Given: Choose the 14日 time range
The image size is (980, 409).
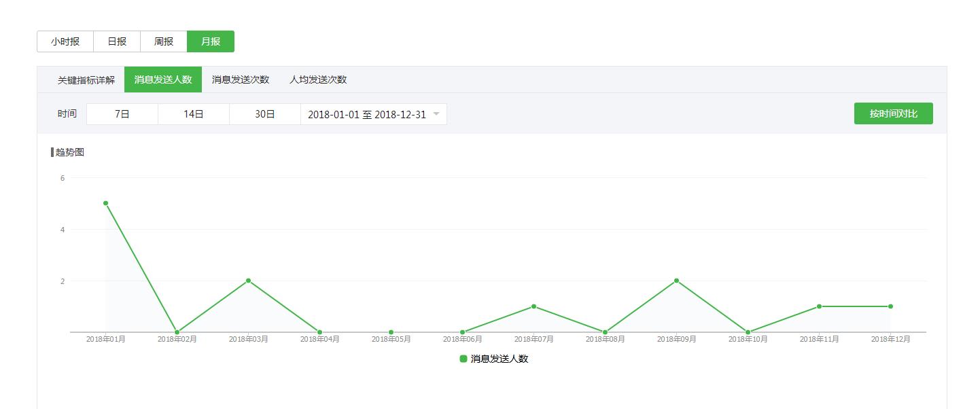Looking at the screenshot, I should (x=194, y=114).
